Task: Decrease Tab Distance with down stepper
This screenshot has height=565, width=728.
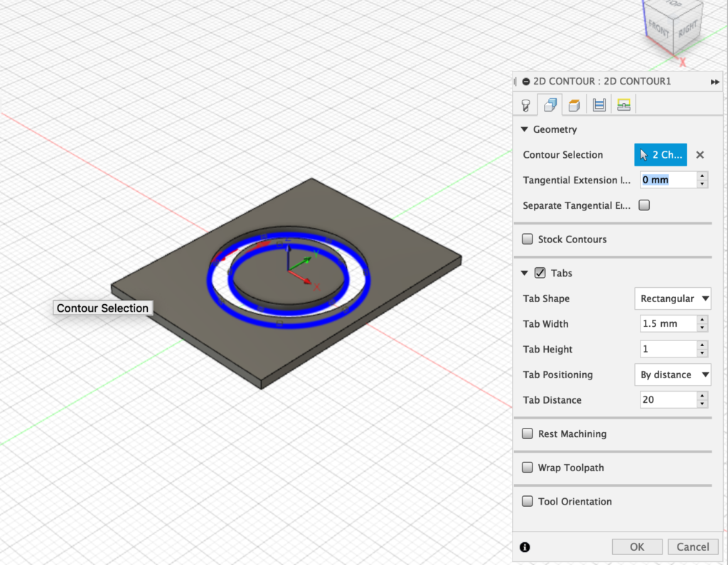Action: coord(702,404)
